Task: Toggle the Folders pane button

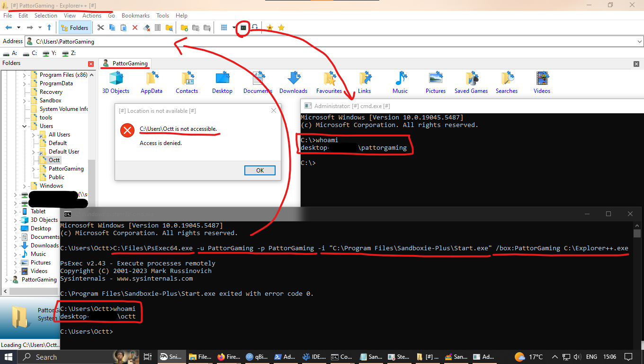Action: point(74,28)
